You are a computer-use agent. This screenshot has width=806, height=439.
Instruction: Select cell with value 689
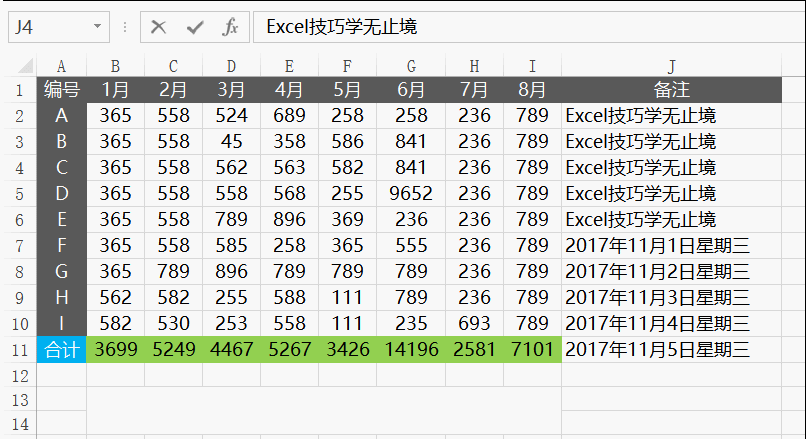(289, 116)
